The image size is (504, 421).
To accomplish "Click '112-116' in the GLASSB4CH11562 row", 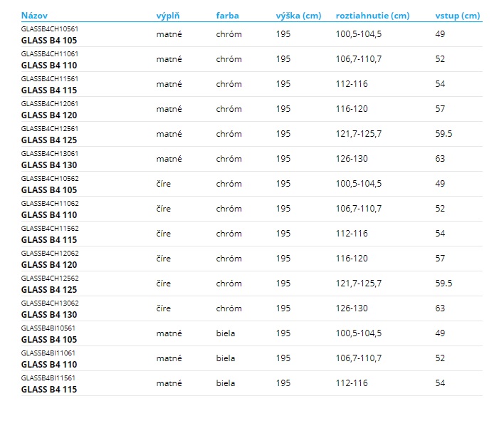I will pyautogui.click(x=352, y=234).
